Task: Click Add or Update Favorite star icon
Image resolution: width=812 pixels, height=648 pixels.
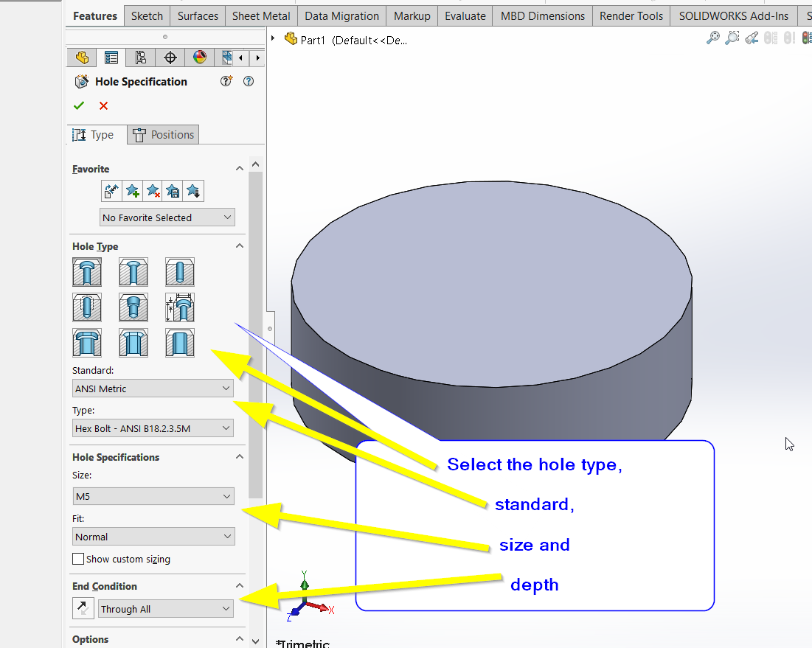Action: click(133, 192)
